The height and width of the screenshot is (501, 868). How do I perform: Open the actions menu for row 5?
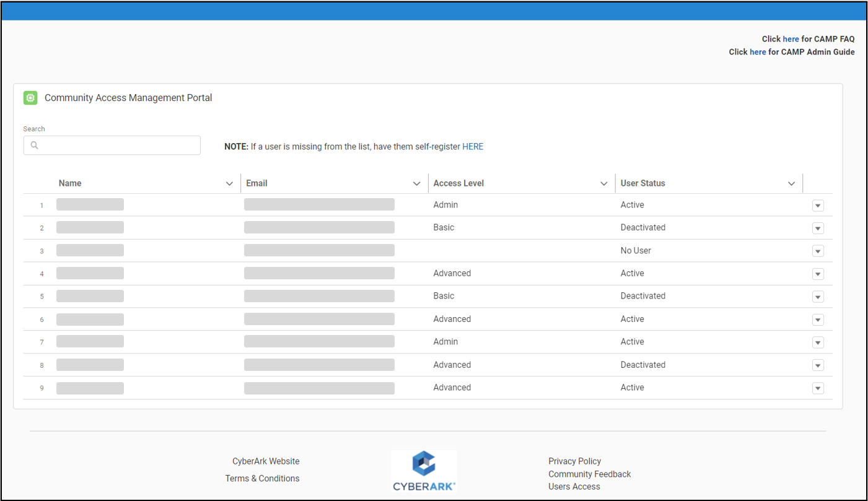(x=818, y=297)
